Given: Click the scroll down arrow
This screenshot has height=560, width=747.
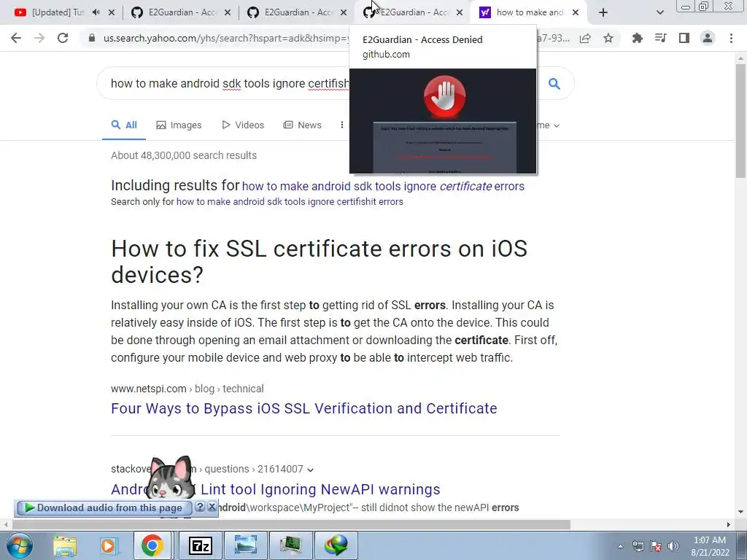Looking at the screenshot, I should tap(740, 512).
